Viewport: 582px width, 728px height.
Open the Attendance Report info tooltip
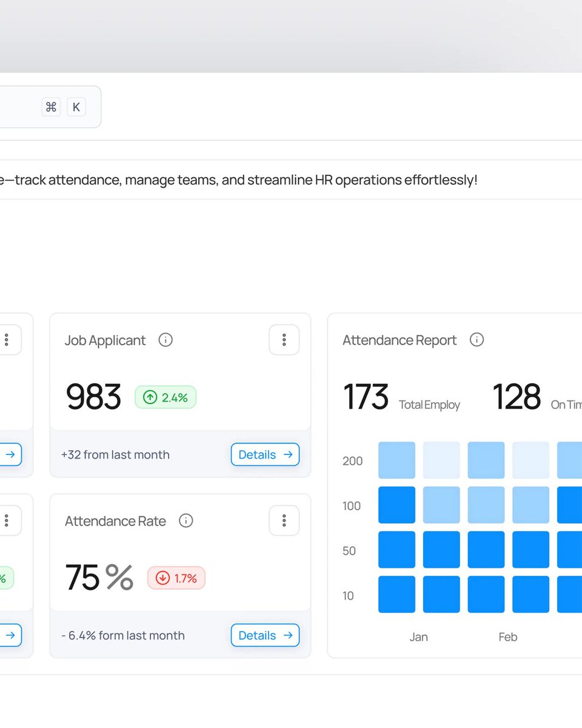click(x=477, y=340)
